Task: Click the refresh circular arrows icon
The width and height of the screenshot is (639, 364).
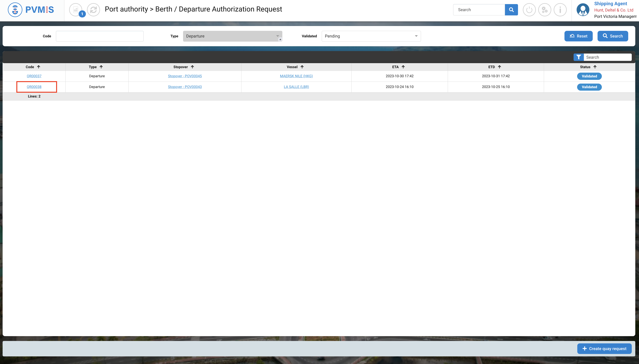Action: (x=93, y=10)
